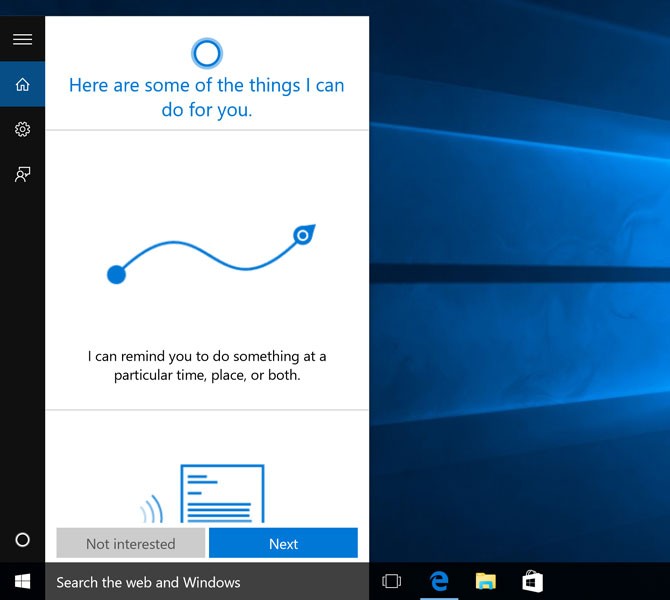670x600 pixels.
Task: Click the 'I can remind you' description text
Action: click(x=207, y=365)
